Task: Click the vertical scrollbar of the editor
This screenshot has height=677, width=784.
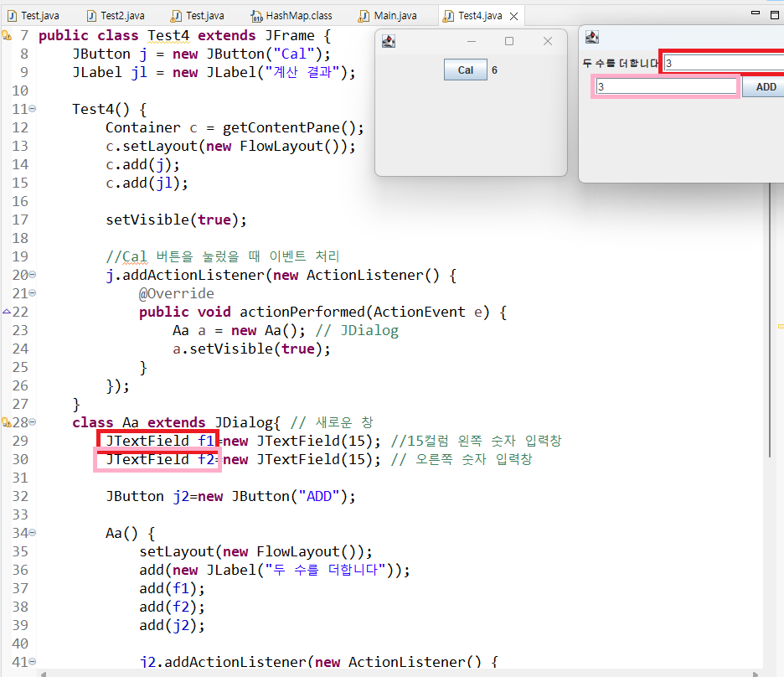Action: (770, 320)
